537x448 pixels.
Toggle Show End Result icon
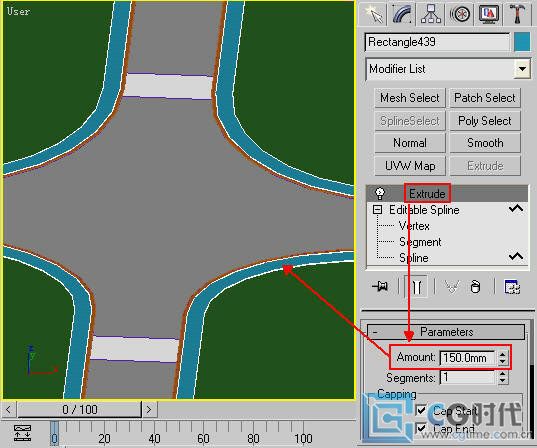pyautogui.click(x=416, y=287)
